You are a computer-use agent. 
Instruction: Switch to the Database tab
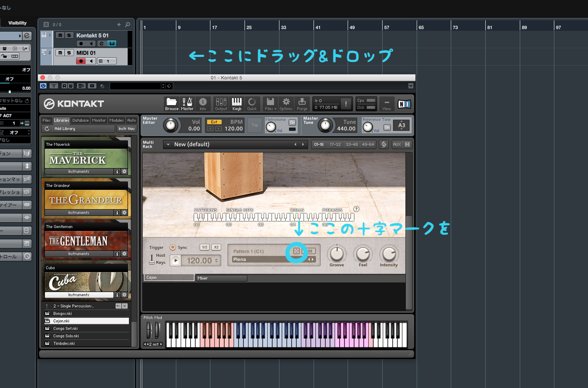click(80, 120)
